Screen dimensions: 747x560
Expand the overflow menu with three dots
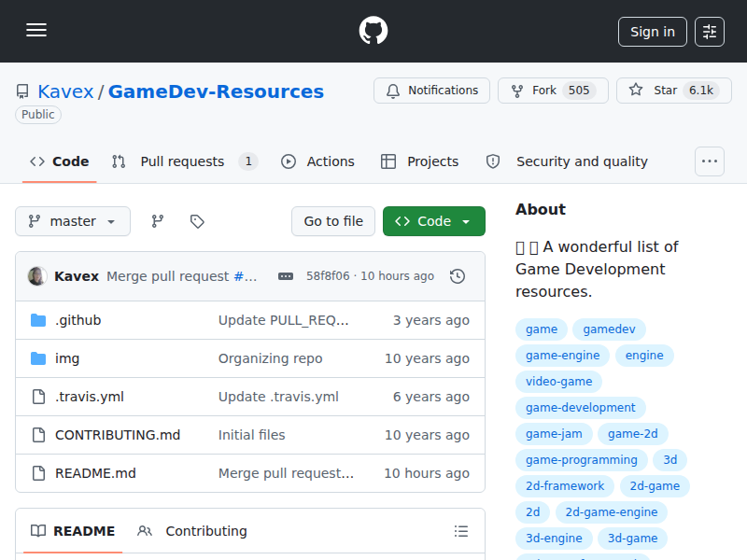(x=709, y=161)
